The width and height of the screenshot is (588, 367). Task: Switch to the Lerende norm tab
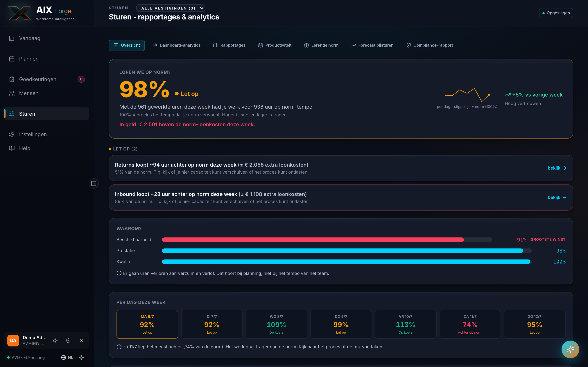pyautogui.click(x=321, y=45)
